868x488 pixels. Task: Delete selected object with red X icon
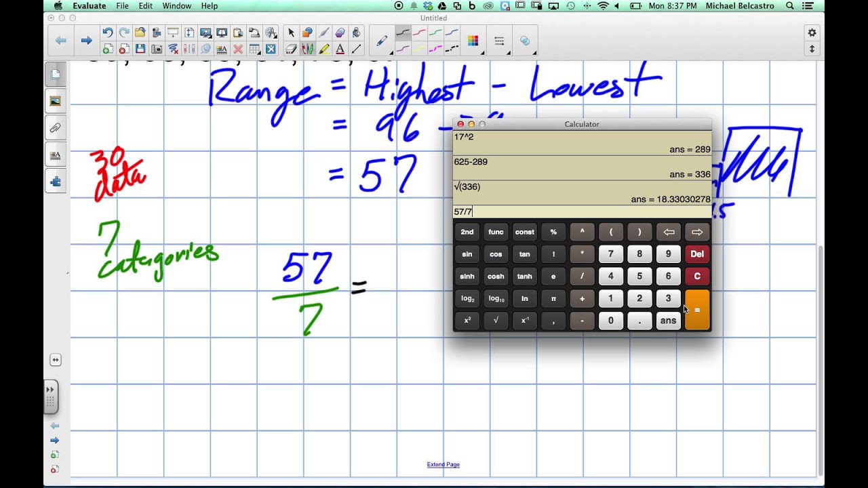coord(238,49)
